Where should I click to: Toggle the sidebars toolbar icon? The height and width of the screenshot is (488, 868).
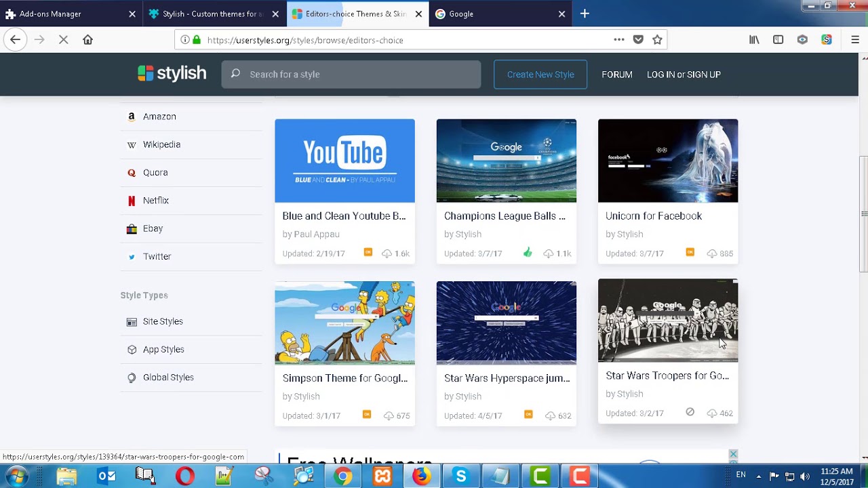pos(778,40)
